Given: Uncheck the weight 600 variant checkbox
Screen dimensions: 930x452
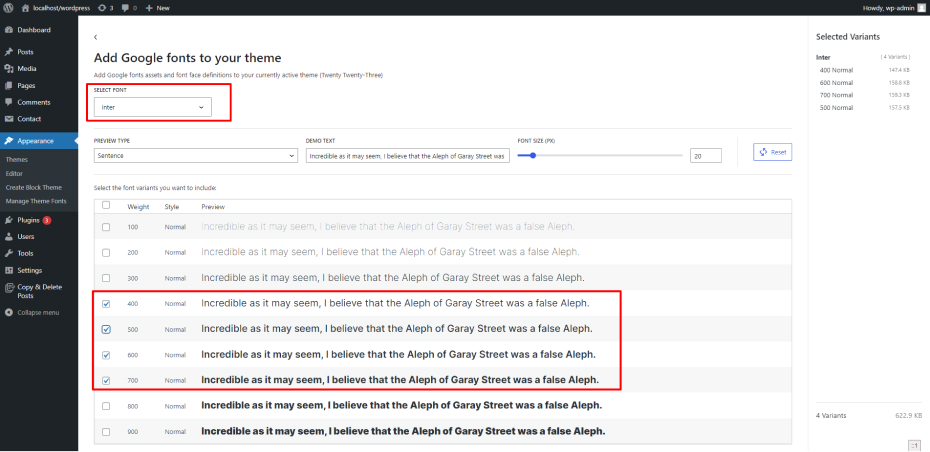Looking at the screenshot, I should click(x=106, y=355).
